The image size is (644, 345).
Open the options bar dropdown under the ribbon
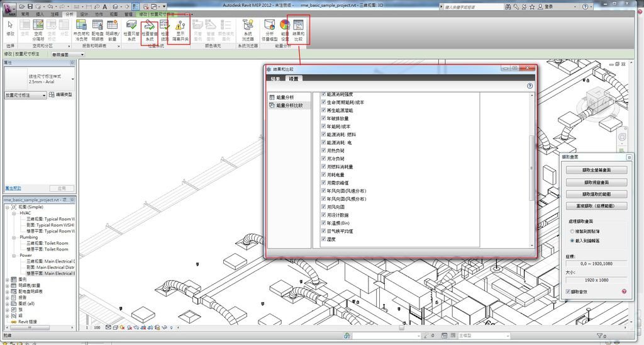point(68,54)
